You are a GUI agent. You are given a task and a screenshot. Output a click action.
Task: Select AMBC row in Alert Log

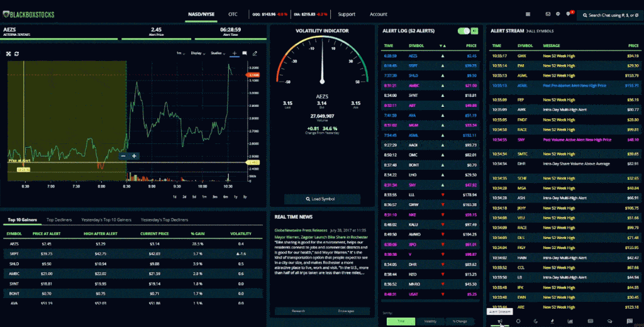point(430,86)
